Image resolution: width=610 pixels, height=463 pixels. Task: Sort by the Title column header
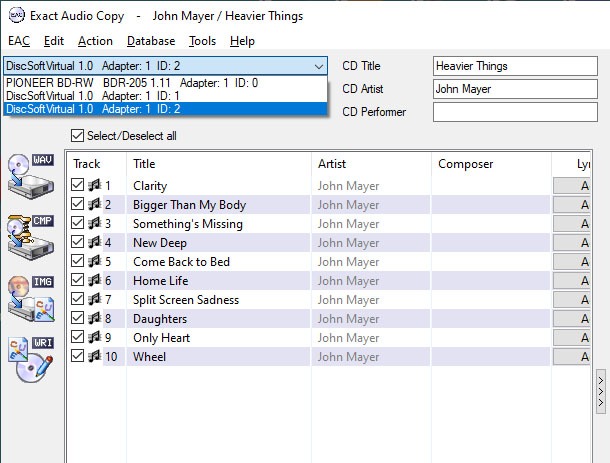(219, 164)
